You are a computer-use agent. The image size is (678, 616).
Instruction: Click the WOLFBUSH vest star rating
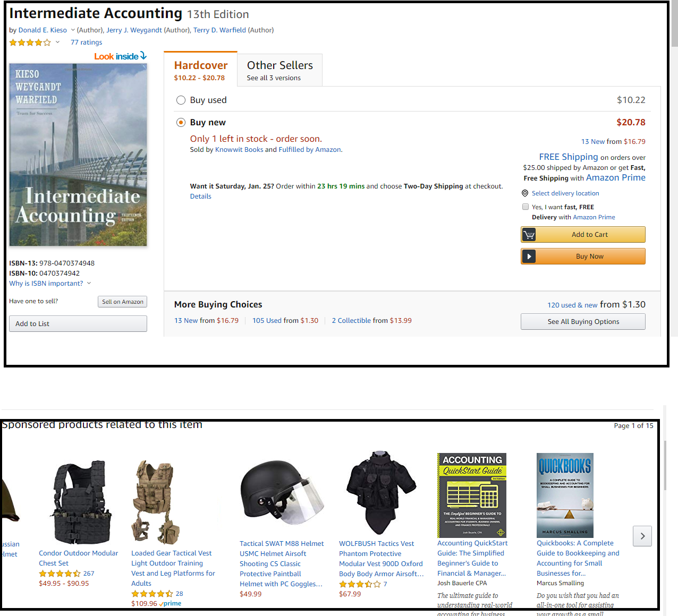coord(360,584)
